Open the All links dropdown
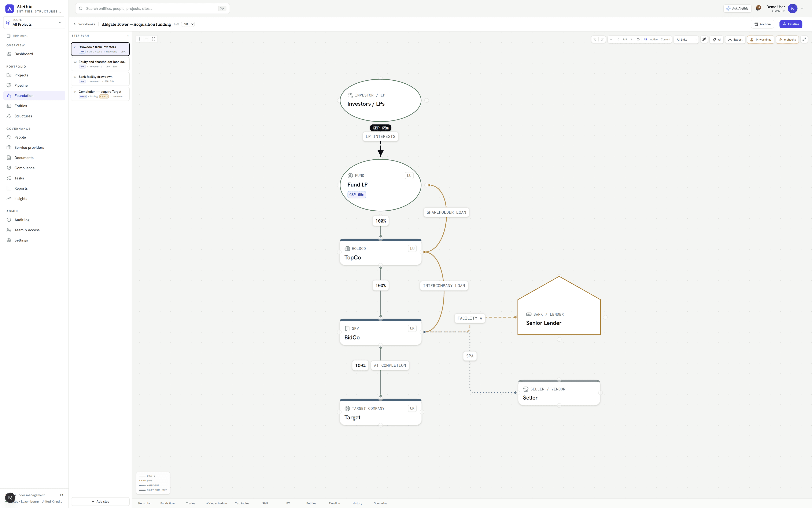The width and height of the screenshot is (812, 508). point(687,40)
